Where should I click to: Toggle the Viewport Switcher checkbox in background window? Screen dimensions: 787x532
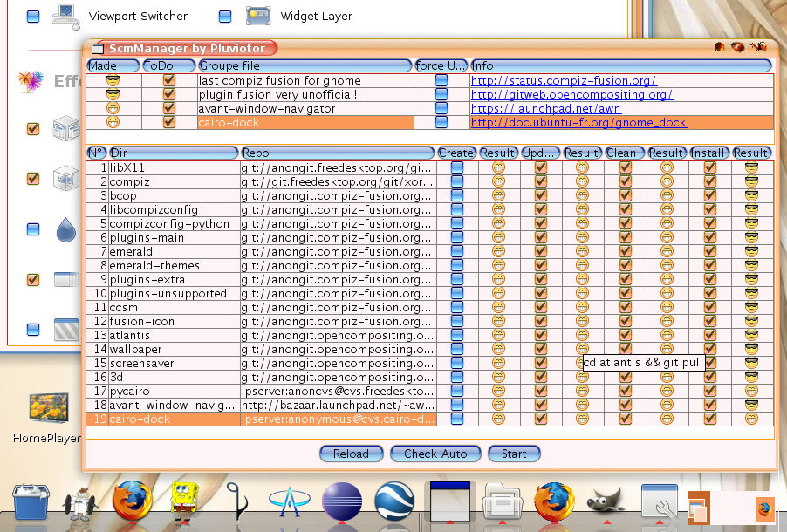coord(33,17)
